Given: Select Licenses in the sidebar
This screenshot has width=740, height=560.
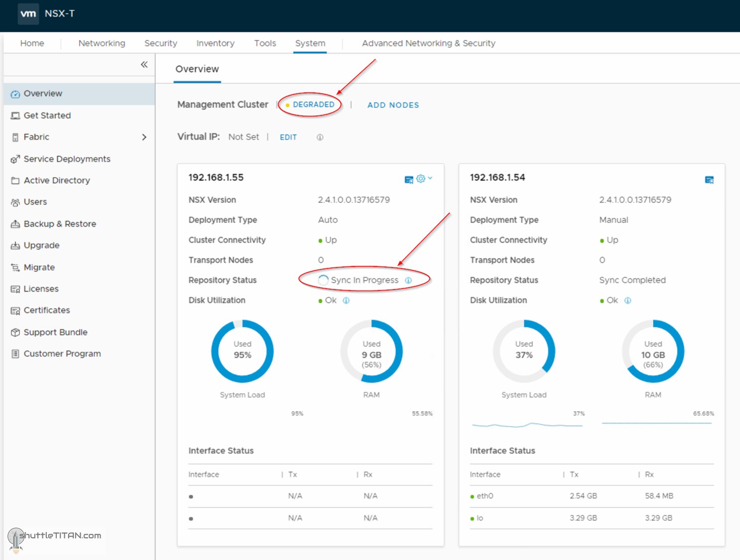Looking at the screenshot, I should pyautogui.click(x=41, y=289).
